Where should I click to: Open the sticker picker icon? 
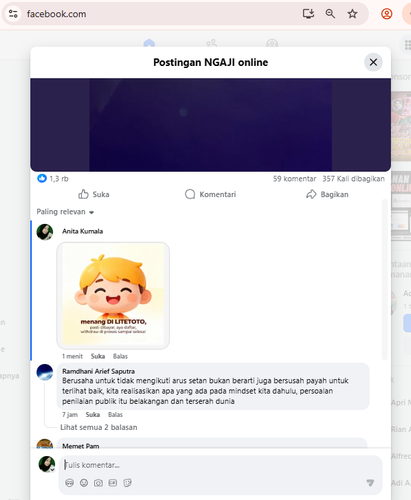pos(127,483)
